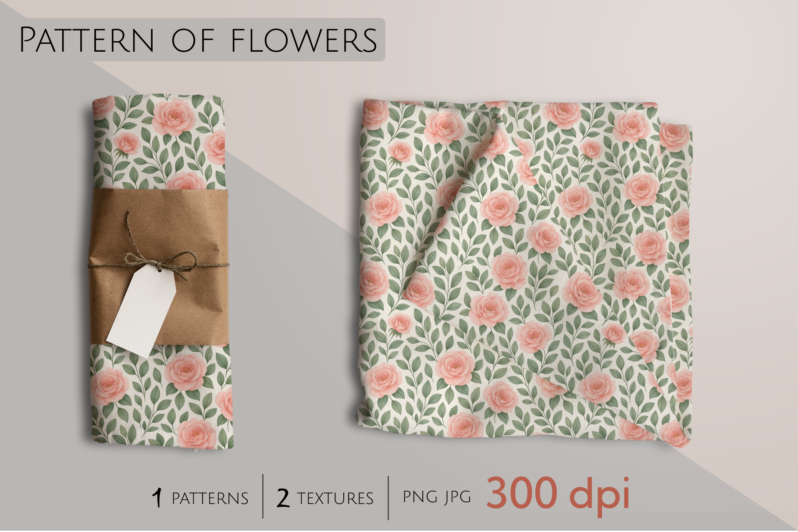Click the divider between Textures and PNG JPG

point(388,498)
